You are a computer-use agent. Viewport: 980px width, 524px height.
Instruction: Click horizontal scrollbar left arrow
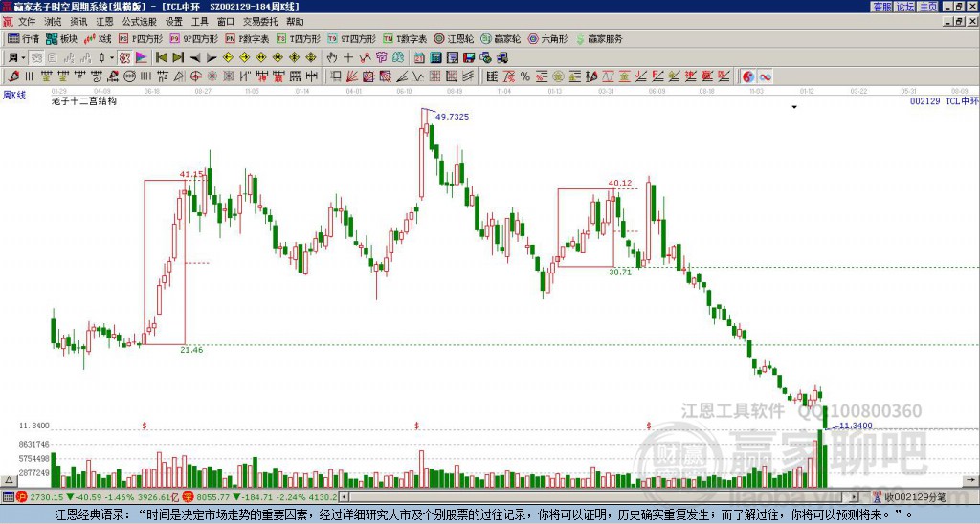coord(344,497)
